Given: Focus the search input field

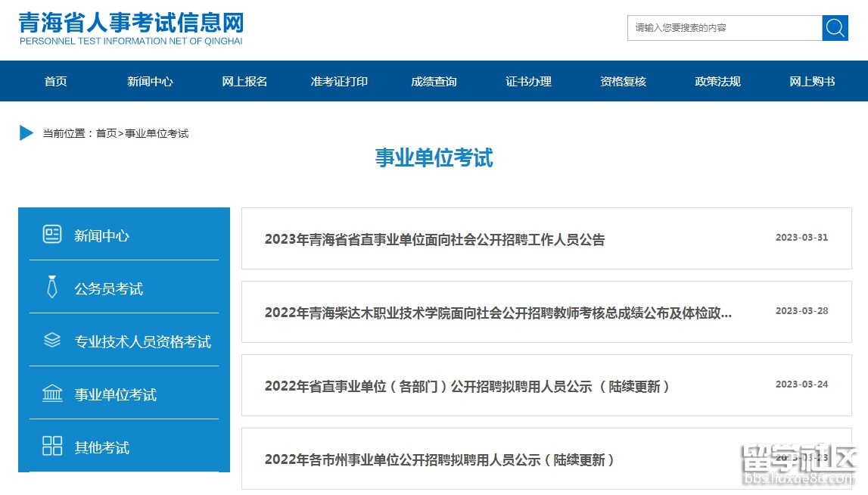Looking at the screenshot, I should (724, 28).
